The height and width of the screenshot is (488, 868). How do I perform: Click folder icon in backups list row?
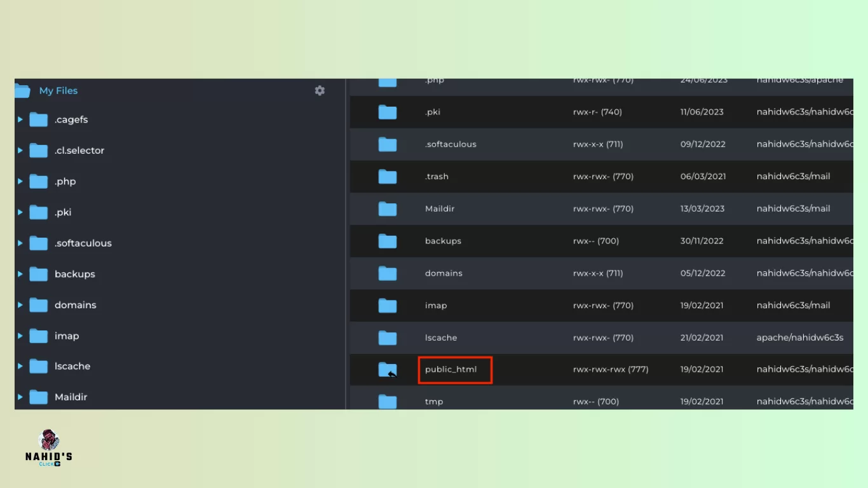coord(388,241)
